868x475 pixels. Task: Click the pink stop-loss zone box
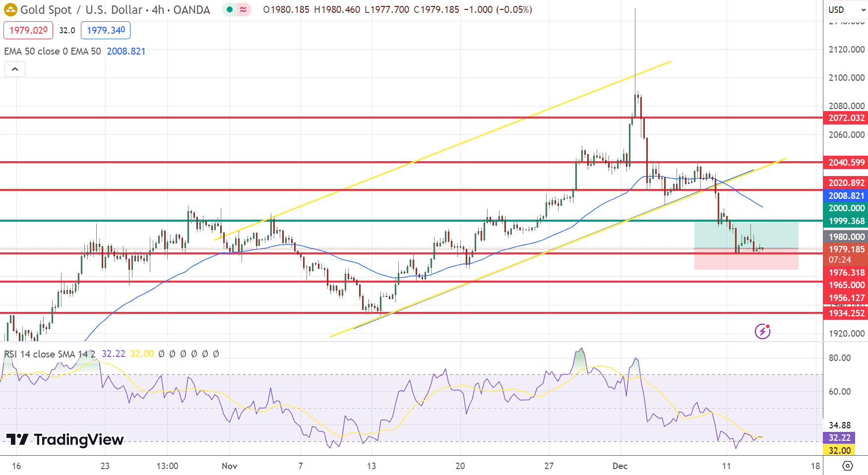(746, 259)
